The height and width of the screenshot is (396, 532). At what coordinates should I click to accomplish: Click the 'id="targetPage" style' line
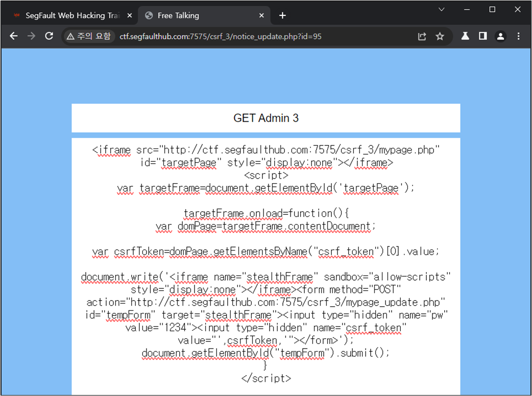click(x=267, y=162)
